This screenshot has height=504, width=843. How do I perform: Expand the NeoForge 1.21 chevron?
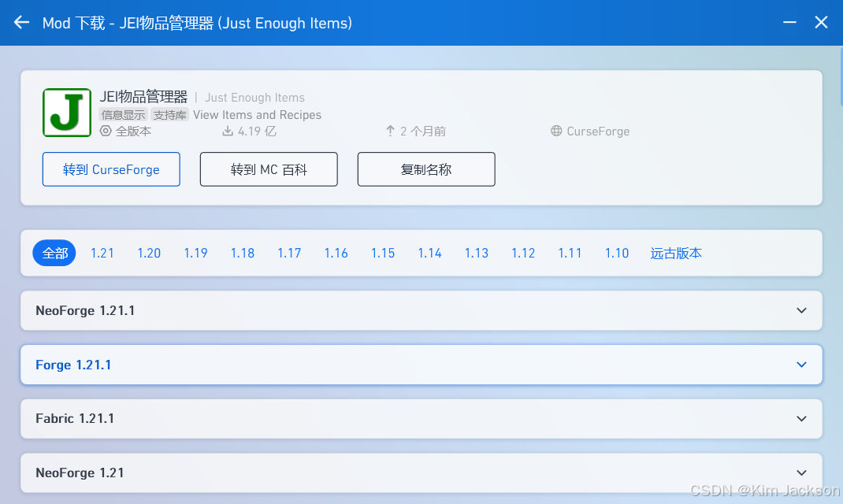[x=801, y=472]
